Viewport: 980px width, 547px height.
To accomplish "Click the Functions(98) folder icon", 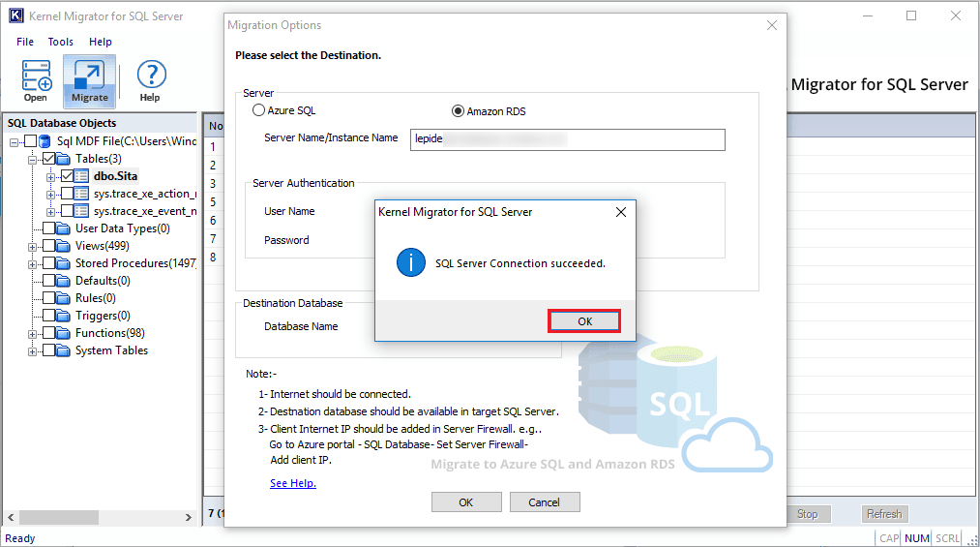I will (x=63, y=333).
